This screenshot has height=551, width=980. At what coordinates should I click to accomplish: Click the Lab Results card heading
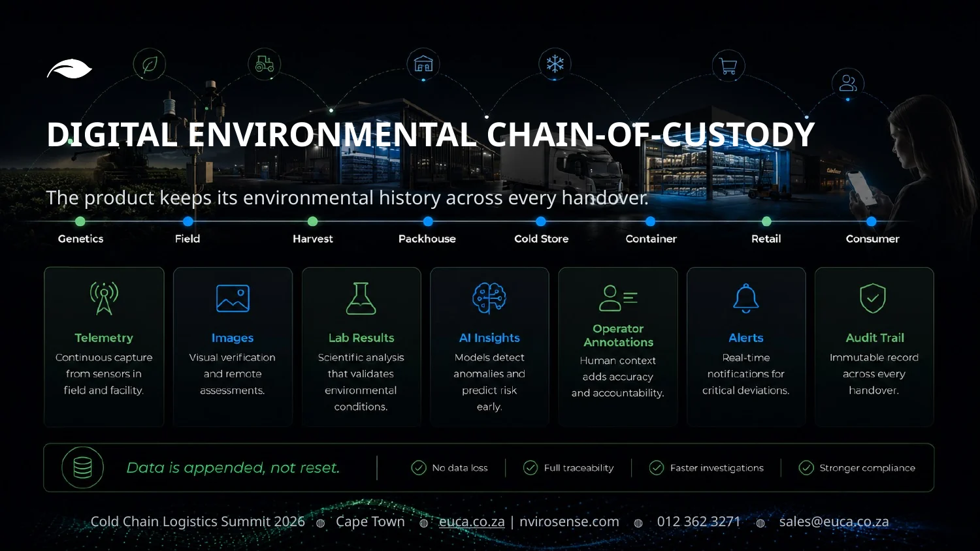pyautogui.click(x=361, y=338)
